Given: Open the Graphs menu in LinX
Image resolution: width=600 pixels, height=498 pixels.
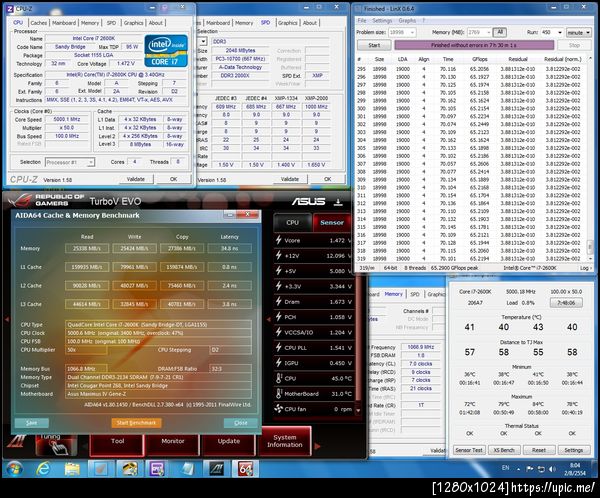Looking at the screenshot, I should [407, 20].
